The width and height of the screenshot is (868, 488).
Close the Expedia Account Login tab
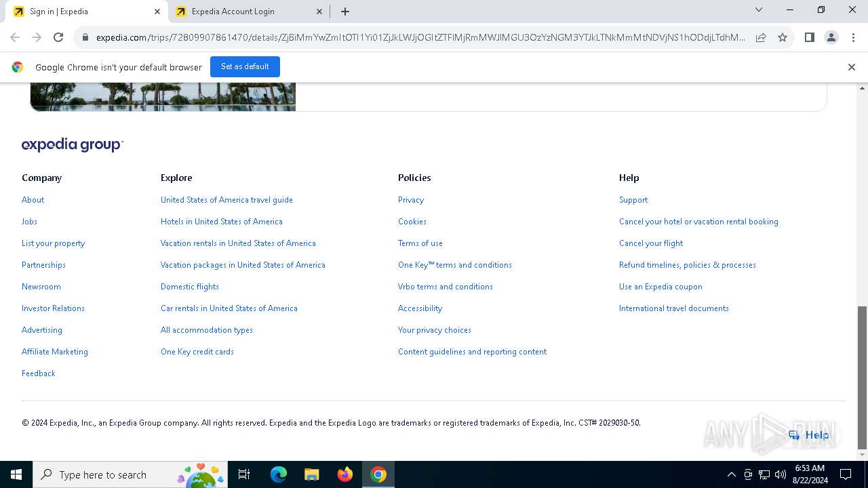pyautogui.click(x=319, y=12)
